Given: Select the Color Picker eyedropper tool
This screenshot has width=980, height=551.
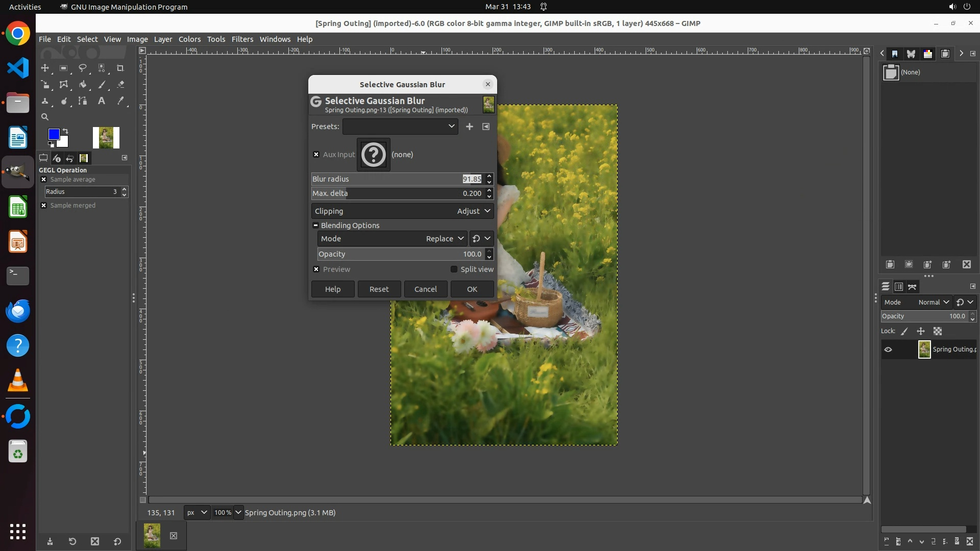Looking at the screenshot, I should [120, 101].
